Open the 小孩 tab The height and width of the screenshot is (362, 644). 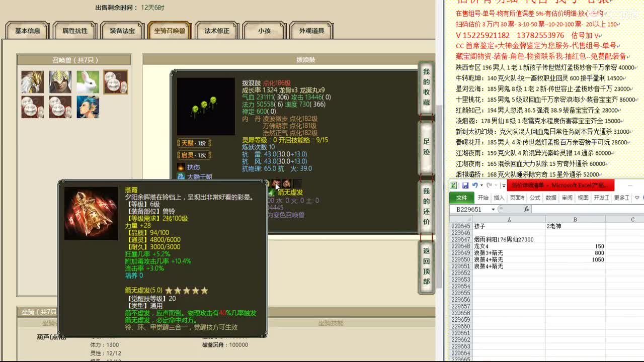point(264,31)
